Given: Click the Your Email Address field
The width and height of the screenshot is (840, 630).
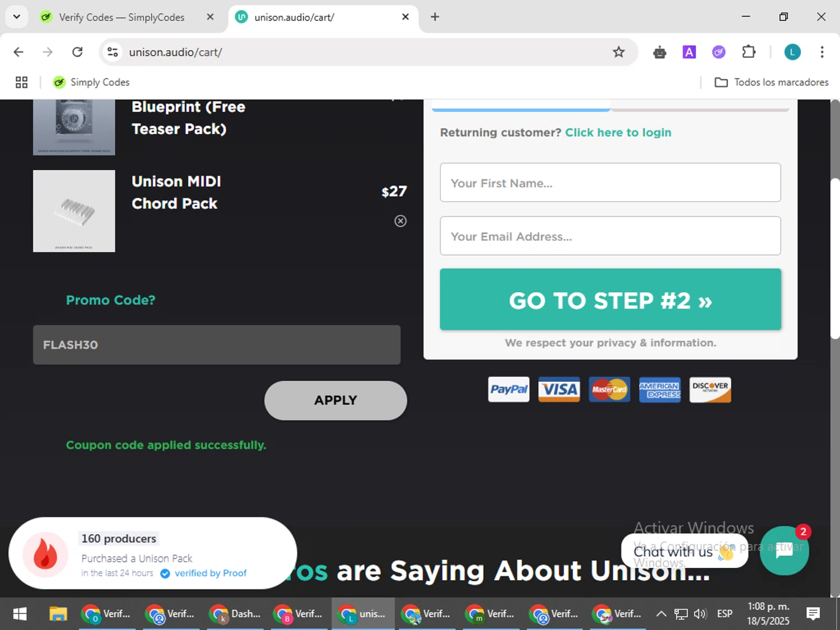Looking at the screenshot, I should tap(610, 236).
